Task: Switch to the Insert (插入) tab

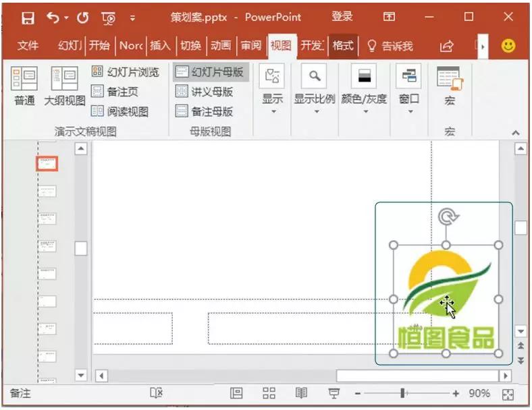Action: click(160, 46)
